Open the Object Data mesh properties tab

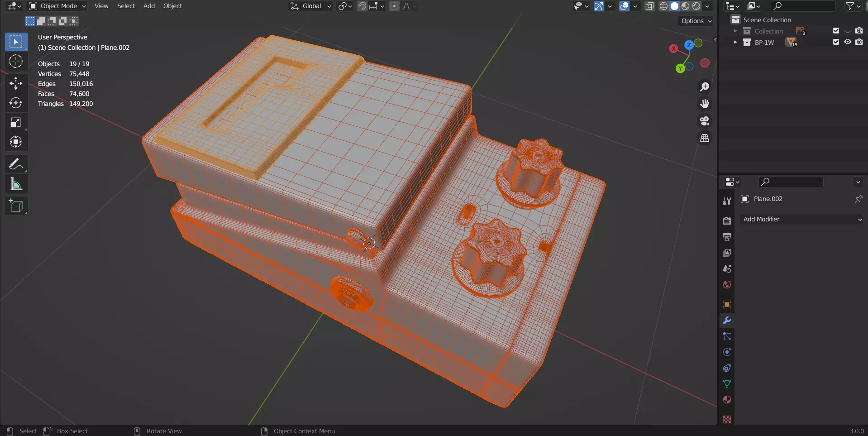click(x=727, y=384)
